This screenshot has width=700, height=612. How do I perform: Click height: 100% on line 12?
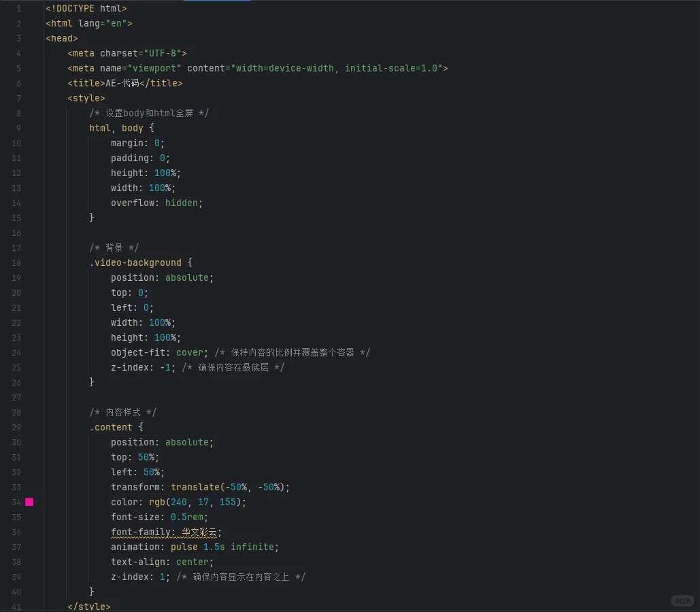(146, 173)
